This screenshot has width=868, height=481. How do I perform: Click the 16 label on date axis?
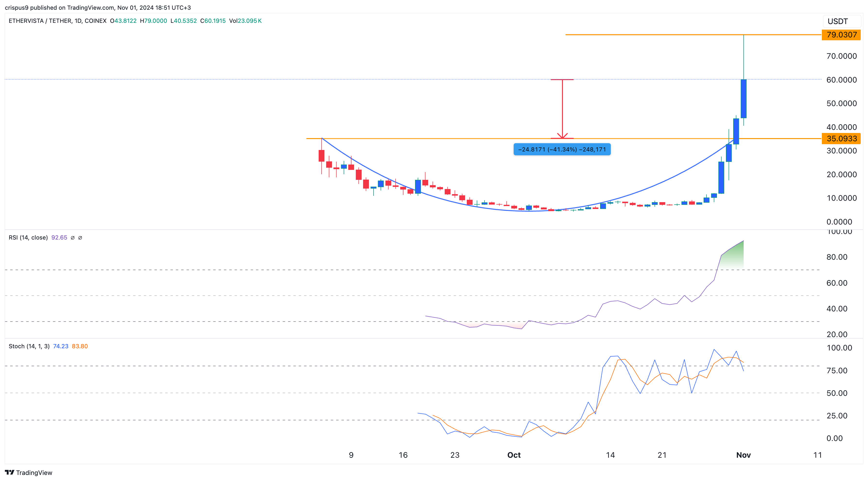(403, 455)
